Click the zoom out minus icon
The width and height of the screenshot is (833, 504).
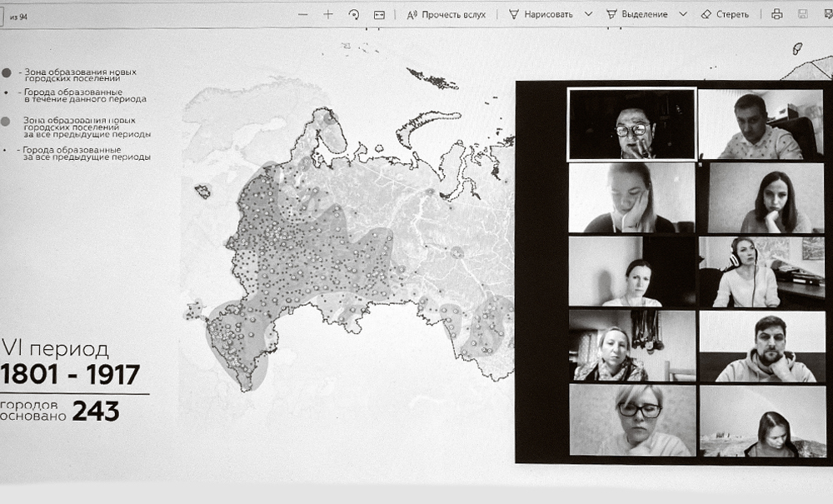(x=302, y=14)
